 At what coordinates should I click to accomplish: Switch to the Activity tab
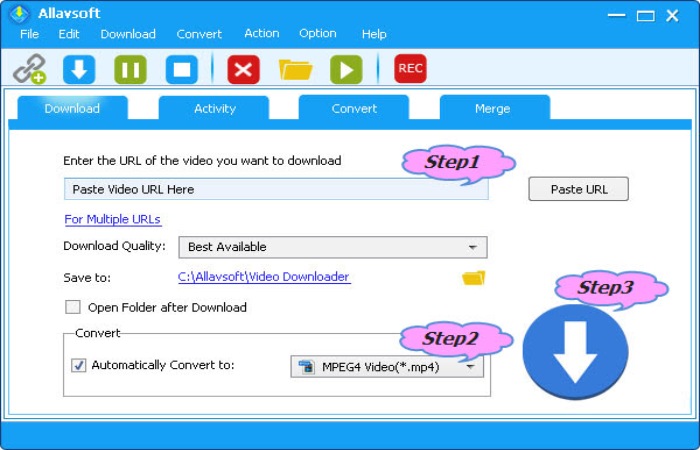tap(214, 108)
